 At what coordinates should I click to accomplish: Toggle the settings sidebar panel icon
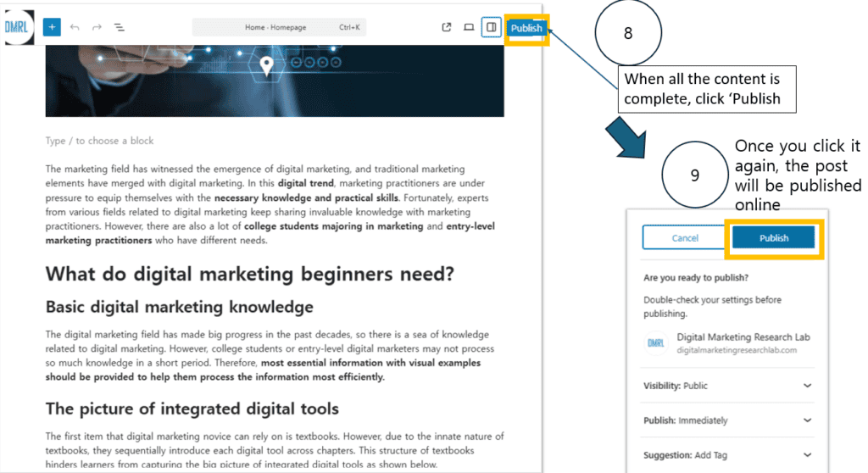click(x=490, y=27)
